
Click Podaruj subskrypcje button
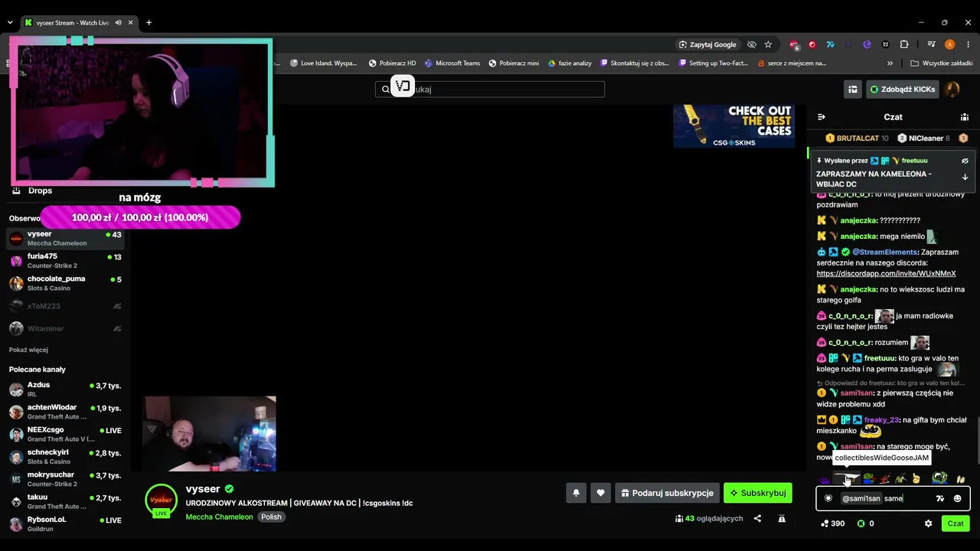pos(666,493)
